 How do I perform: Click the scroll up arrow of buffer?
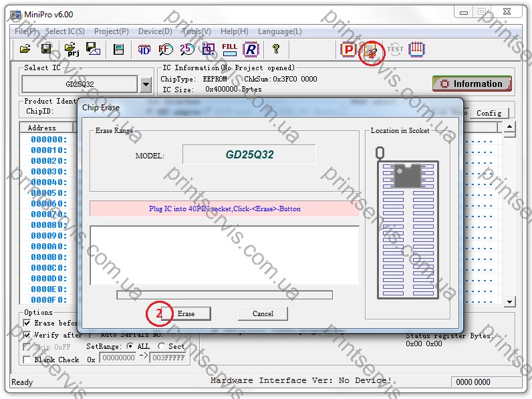pos(509,126)
